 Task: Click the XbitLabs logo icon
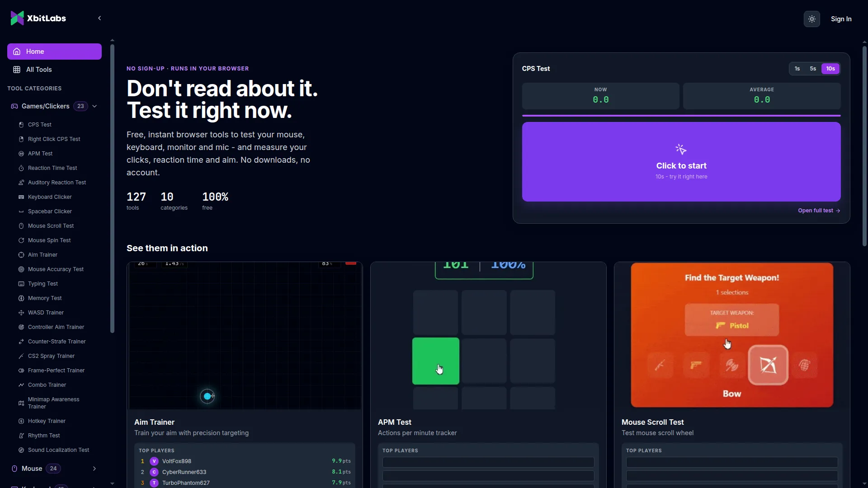coord(17,18)
